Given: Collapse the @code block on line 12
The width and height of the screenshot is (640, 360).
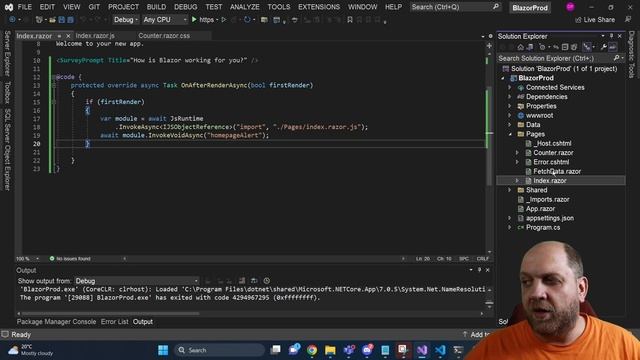Looking at the screenshot, I should point(53,77).
